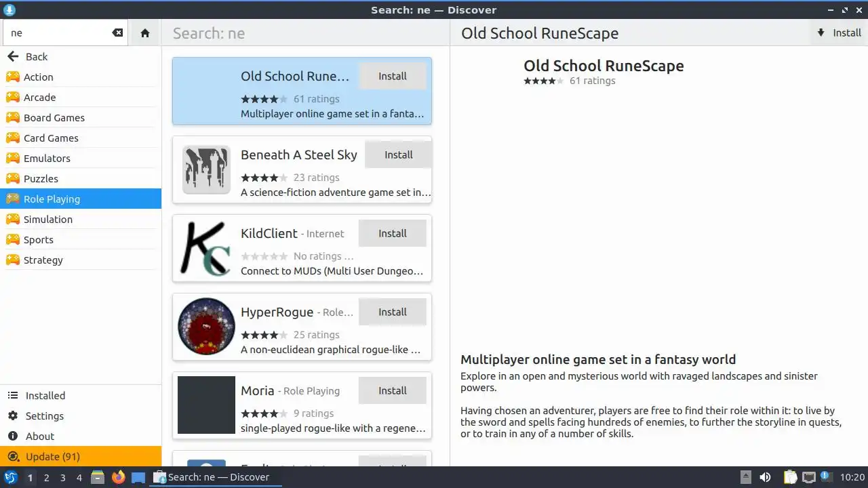Viewport: 868px width, 488px height.
Task: Click the Simulation gamepad icon
Action: pos(12,219)
